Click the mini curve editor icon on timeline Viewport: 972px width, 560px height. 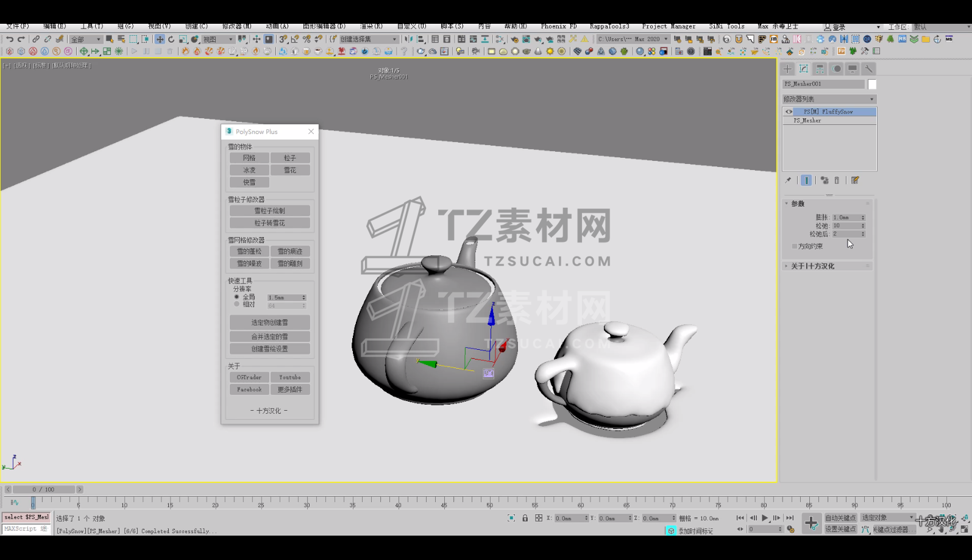pyautogui.click(x=15, y=503)
